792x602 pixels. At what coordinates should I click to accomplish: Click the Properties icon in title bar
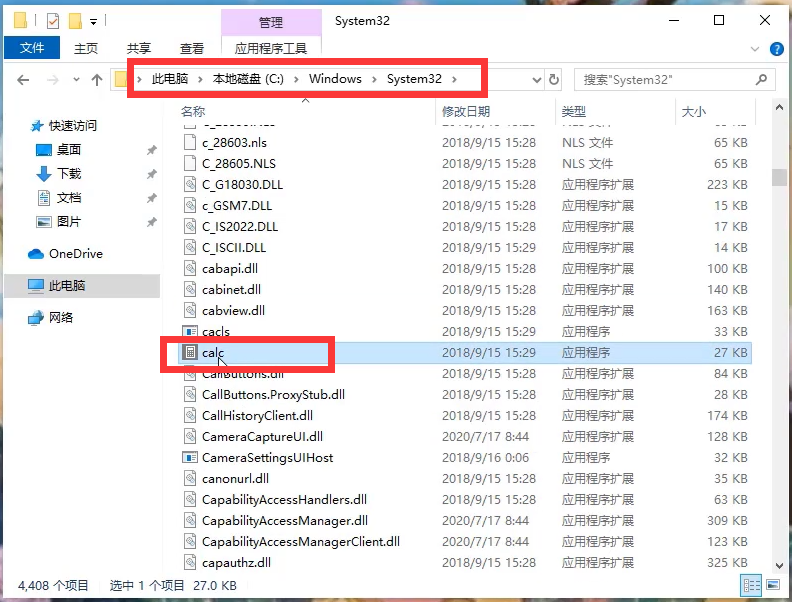[52, 21]
